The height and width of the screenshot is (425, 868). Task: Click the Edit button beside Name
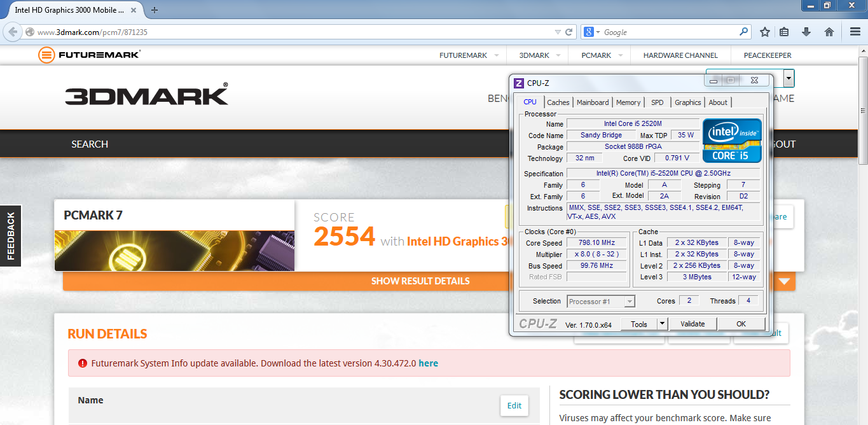(514, 406)
